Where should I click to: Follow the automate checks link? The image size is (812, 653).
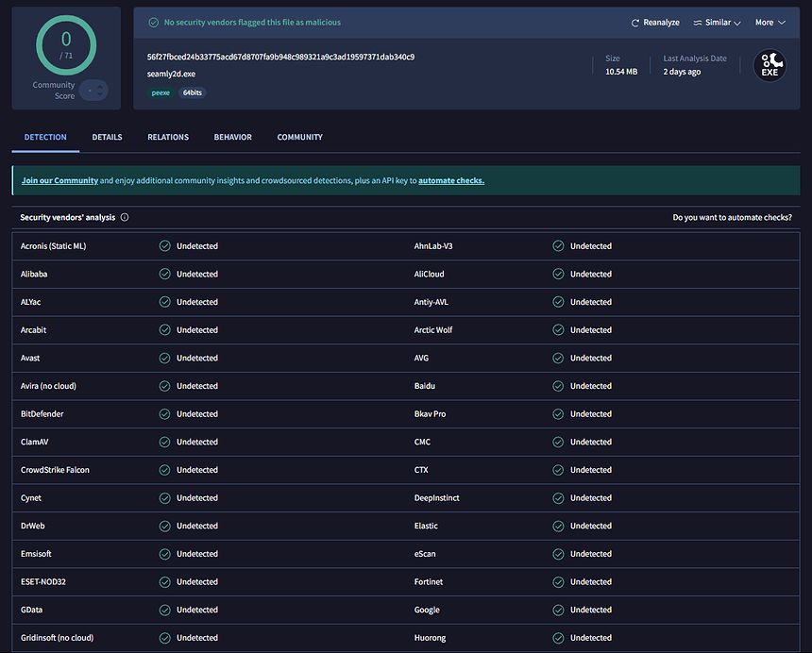coord(451,180)
